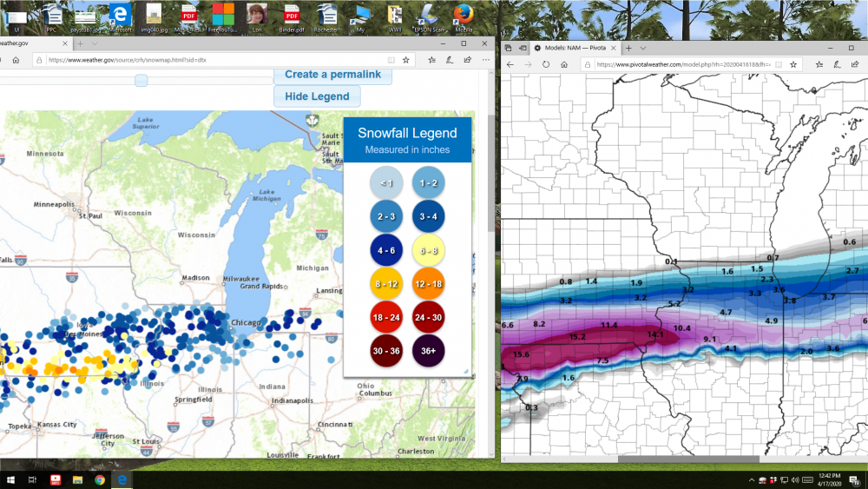Screen dimensions: 868x489
Task: Click Share icon in Pivotal Weather window
Action: coord(855,64)
